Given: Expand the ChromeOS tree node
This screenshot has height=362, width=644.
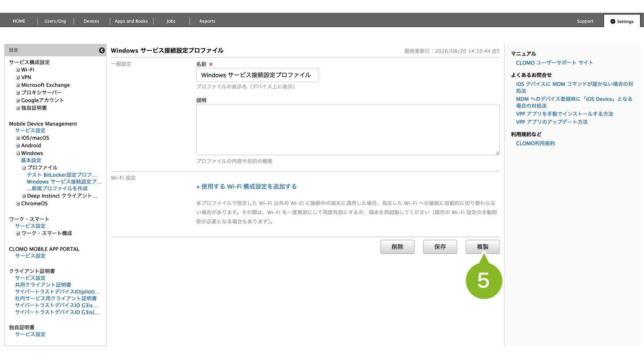Looking at the screenshot, I should (x=18, y=203).
